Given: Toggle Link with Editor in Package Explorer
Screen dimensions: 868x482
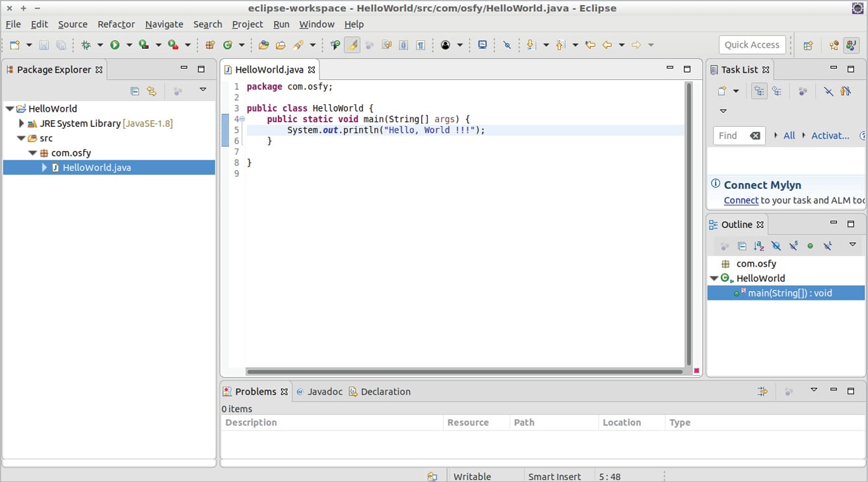Looking at the screenshot, I should tap(152, 91).
